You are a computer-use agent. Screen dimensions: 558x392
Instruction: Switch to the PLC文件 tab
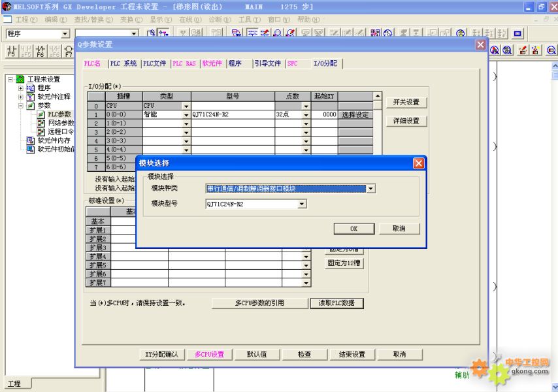pyautogui.click(x=154, y=63)
